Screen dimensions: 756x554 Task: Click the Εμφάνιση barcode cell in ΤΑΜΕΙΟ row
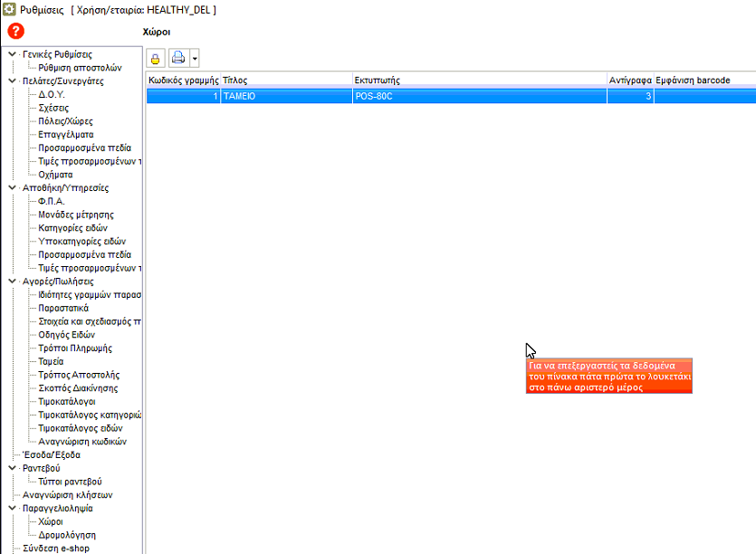(x=704, y=96)
